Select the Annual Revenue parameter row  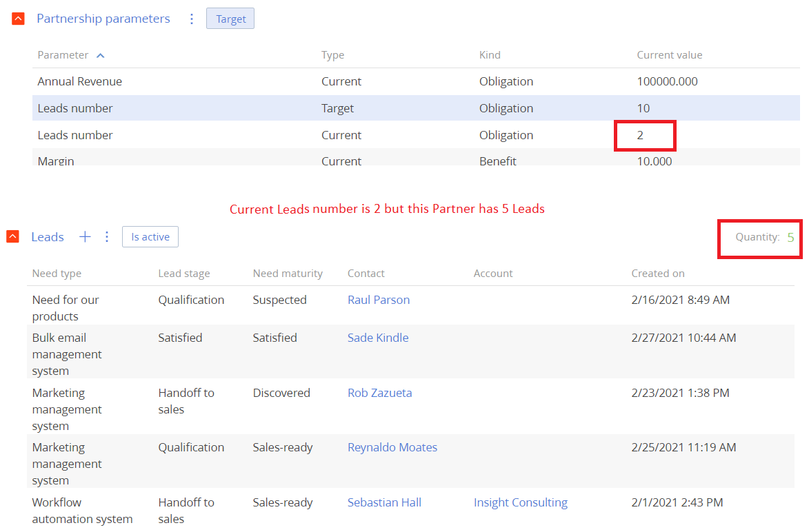point(416,81)
